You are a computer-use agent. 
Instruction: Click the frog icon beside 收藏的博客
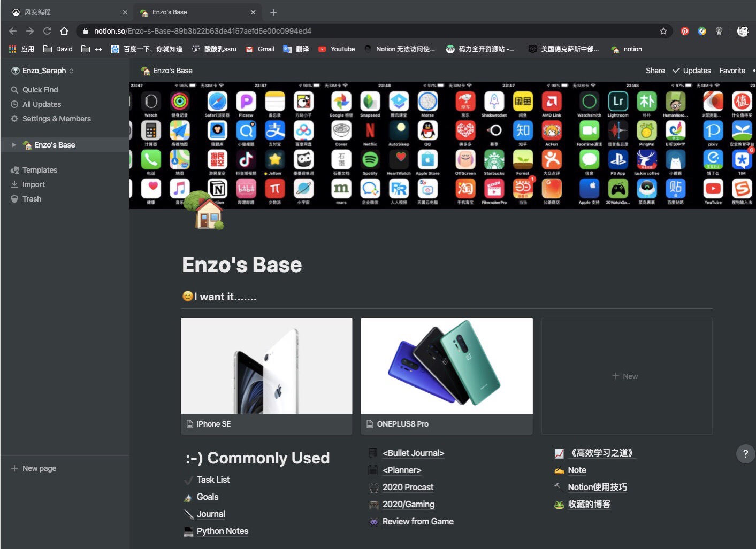coord(559,505)
